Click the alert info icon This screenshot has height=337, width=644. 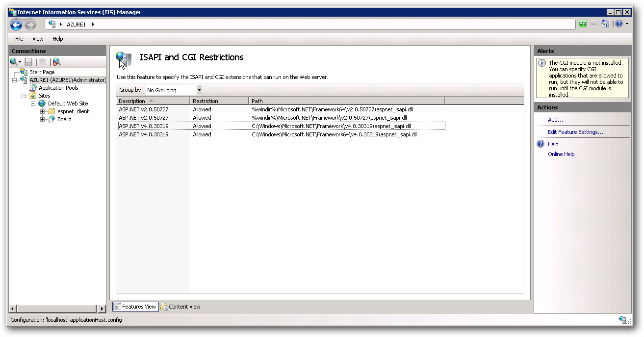[x=541, y=63]
